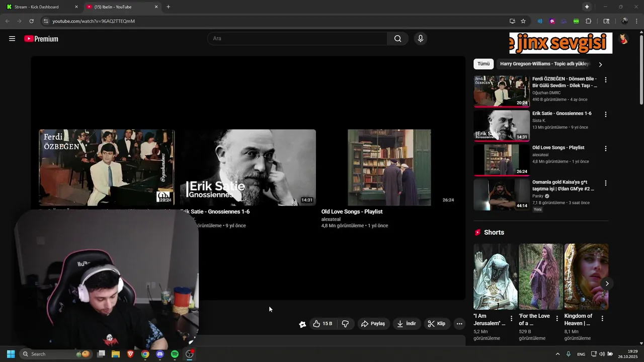Open options menu for Old Love Songs sidebar video
This screenshot has width=644, height=362.
tap(605, 148)
